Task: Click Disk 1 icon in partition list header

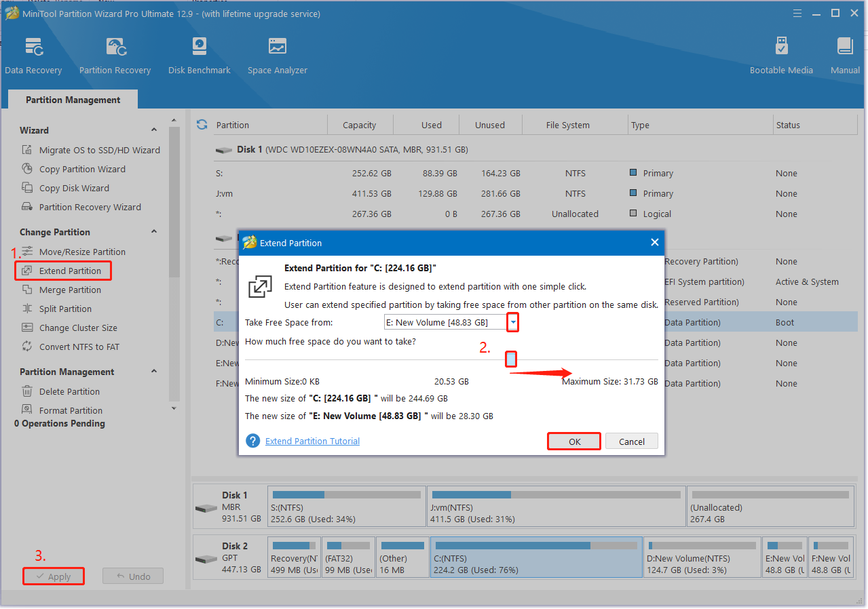Action: pyautogui.click(x=223, y=150)
